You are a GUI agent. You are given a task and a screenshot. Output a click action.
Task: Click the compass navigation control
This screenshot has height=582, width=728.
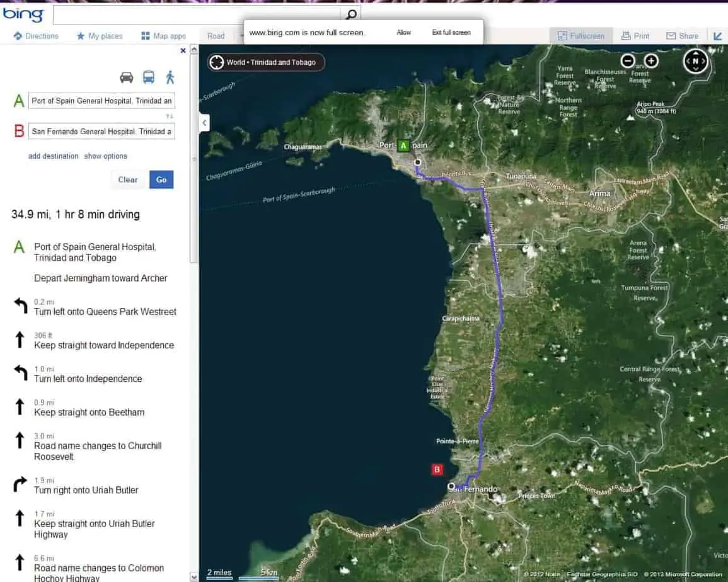pyautogui.click(x=696, y=61)
